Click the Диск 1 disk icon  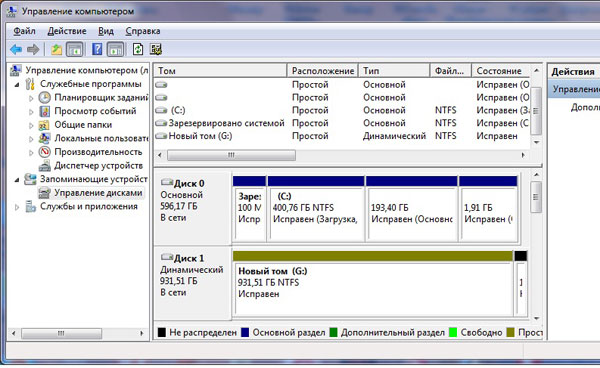[x=167, y=257]
